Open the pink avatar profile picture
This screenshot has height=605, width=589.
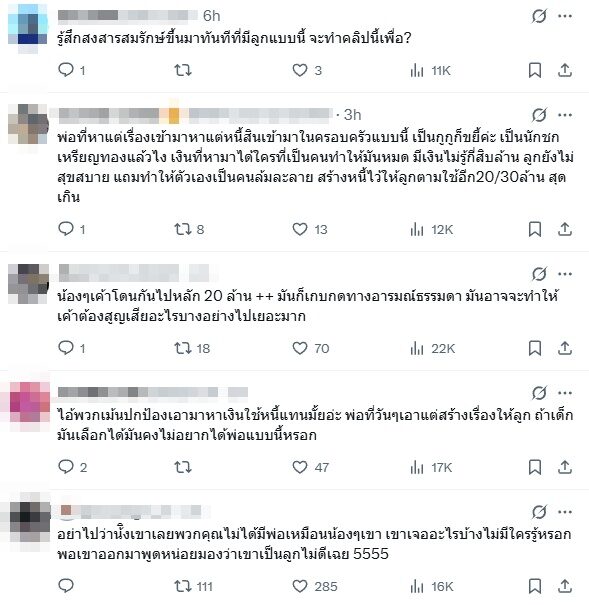click(x=29, y=402)
